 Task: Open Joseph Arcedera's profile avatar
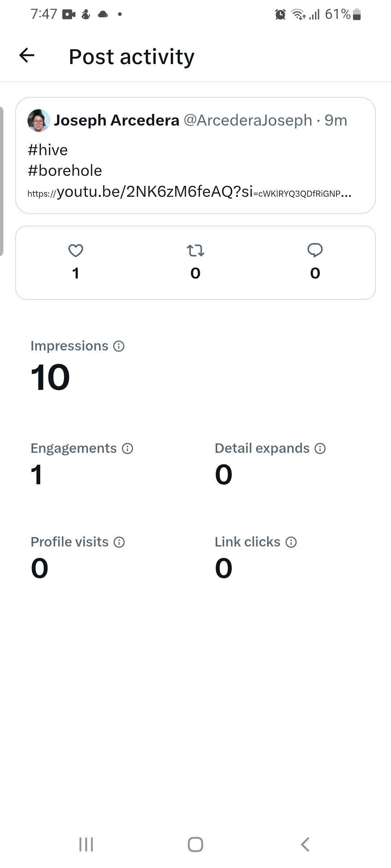coord(39,120)
